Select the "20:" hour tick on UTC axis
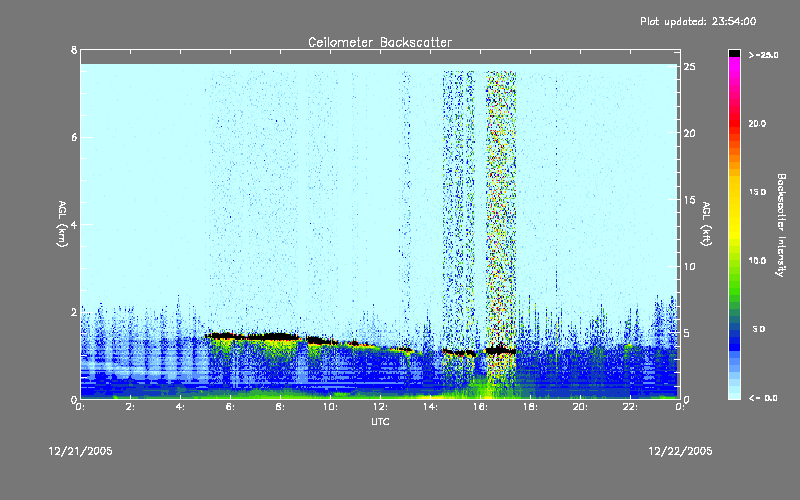Screen dimensions: 800x500 pos(580,407)
